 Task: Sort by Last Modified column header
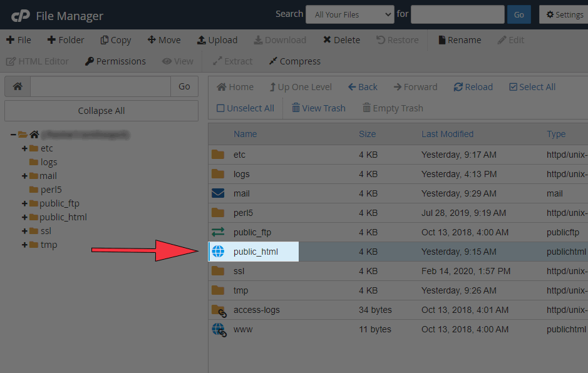coord(447,134)
